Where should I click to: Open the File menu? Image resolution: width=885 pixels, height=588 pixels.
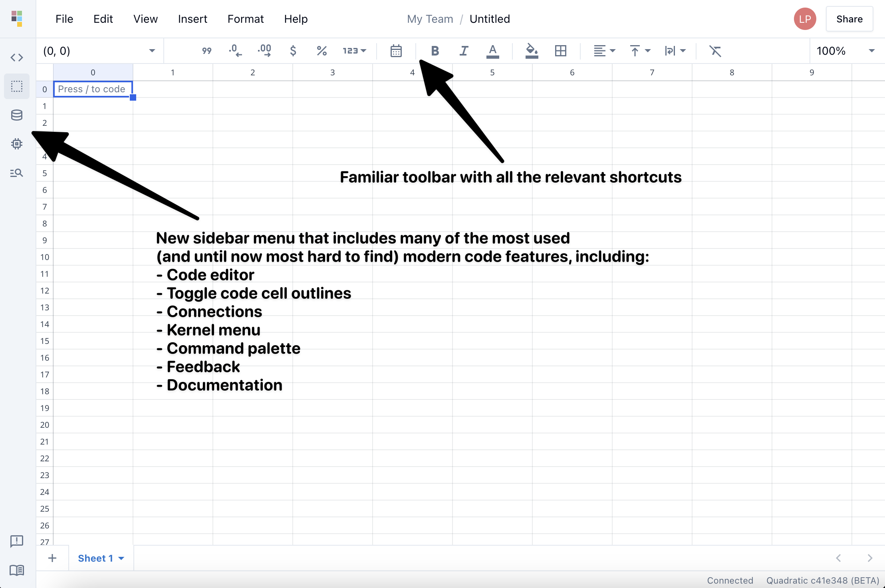(64, 18)
